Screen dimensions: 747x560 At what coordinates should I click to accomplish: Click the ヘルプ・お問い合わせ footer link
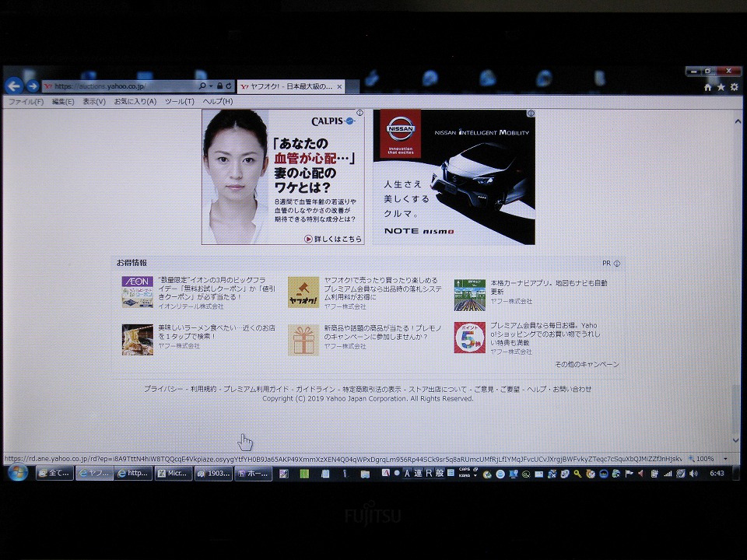click(x=559, y=389)
